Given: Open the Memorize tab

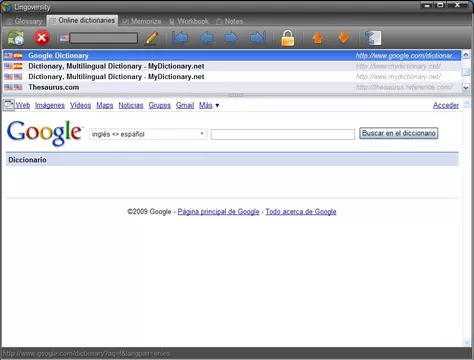Looking at the screenshot, I should 142,21.
